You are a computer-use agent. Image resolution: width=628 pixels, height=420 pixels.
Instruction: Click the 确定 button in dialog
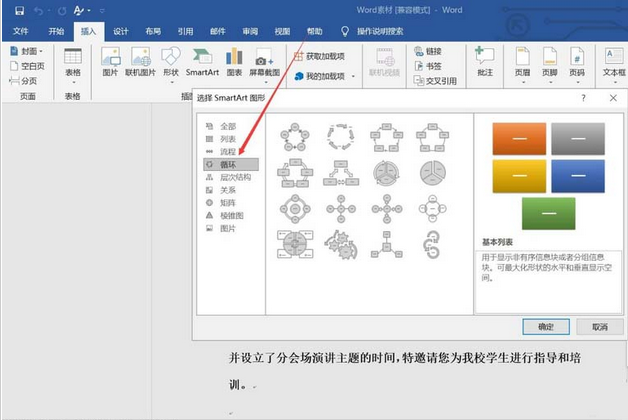(545, 326)
